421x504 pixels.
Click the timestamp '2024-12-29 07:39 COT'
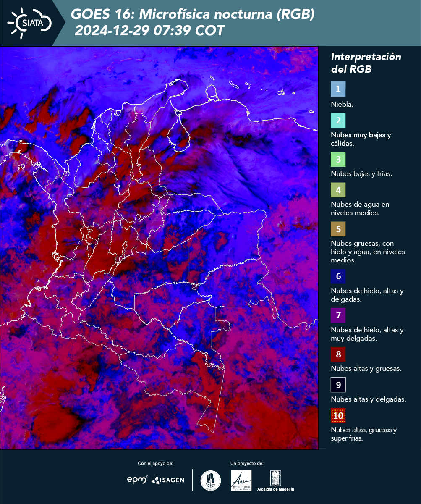point(149,31)
